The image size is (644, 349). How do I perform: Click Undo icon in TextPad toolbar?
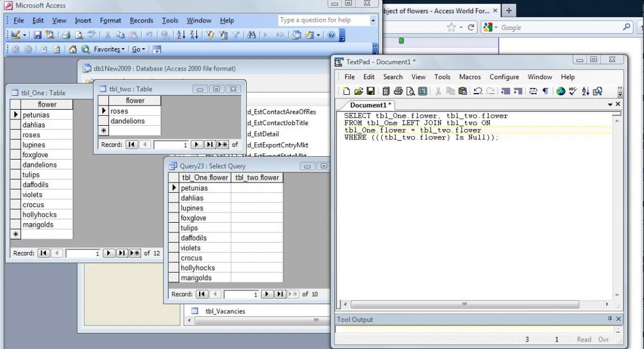coord(478,91)
